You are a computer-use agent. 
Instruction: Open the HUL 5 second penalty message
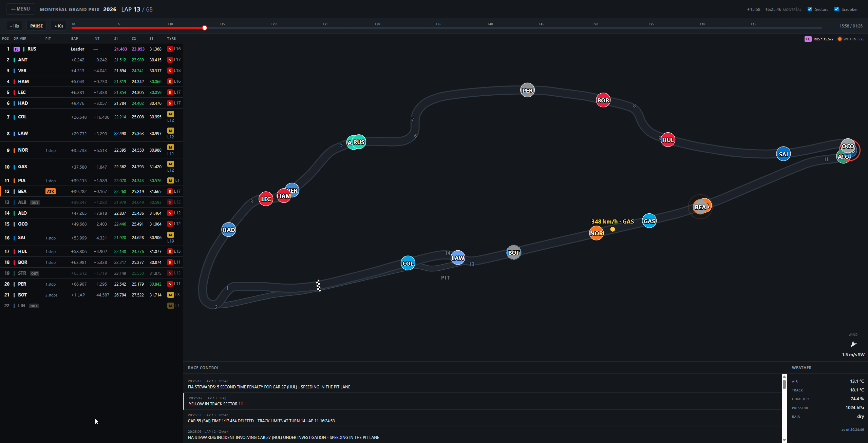(483, 384)
